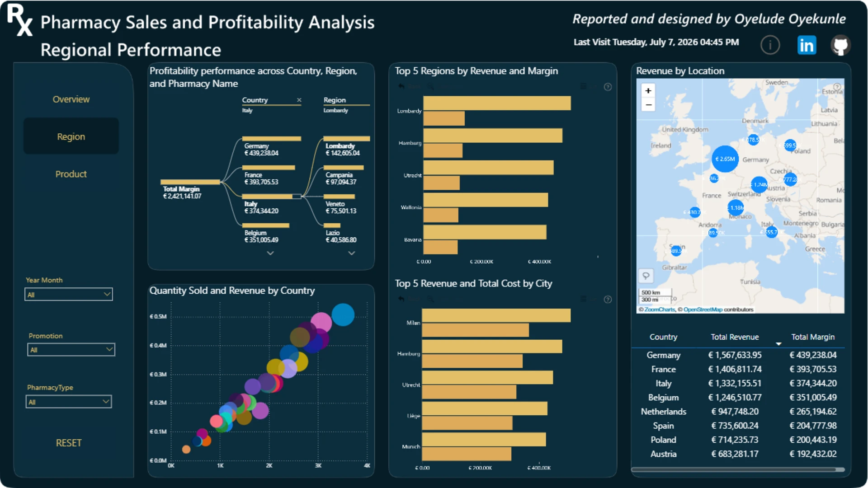Remove the Country level in decomposition tree
Screen dimensions: 868x488
pyautogui.click(x=299, y=100)
